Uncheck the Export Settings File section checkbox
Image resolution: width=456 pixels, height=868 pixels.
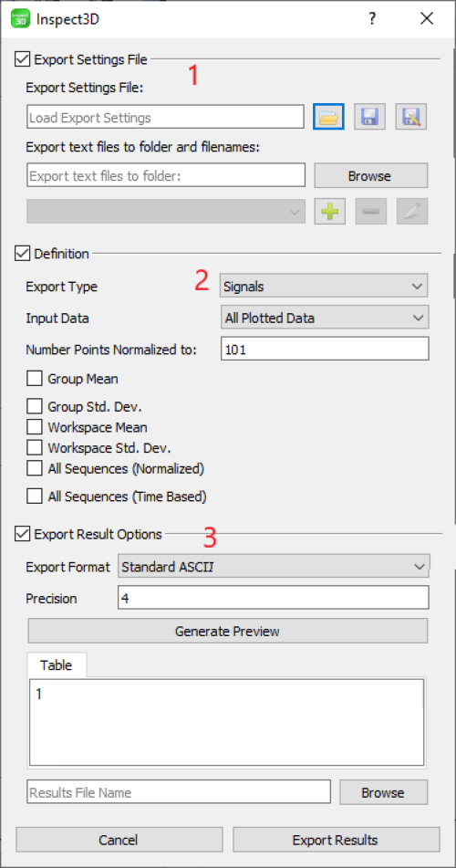[x=22, y=59]
